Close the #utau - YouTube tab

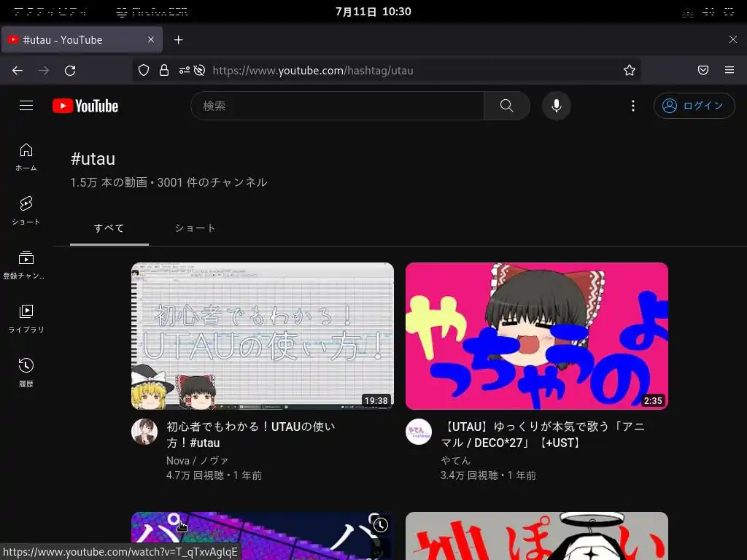pos(151,39)
